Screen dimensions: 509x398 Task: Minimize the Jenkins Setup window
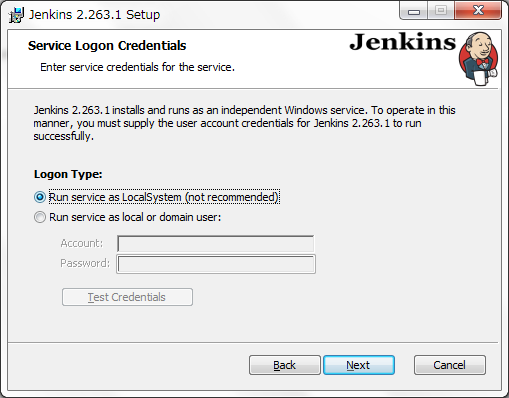[414, 12]
